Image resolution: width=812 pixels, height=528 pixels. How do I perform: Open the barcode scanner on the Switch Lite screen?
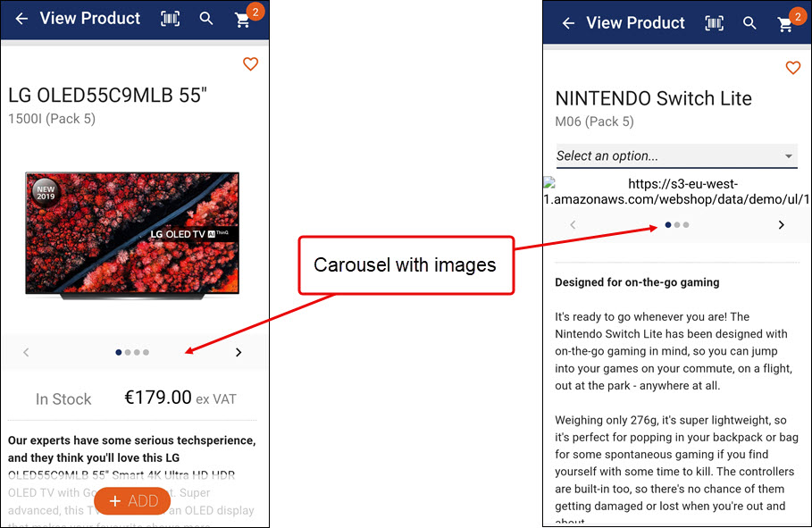714,23
